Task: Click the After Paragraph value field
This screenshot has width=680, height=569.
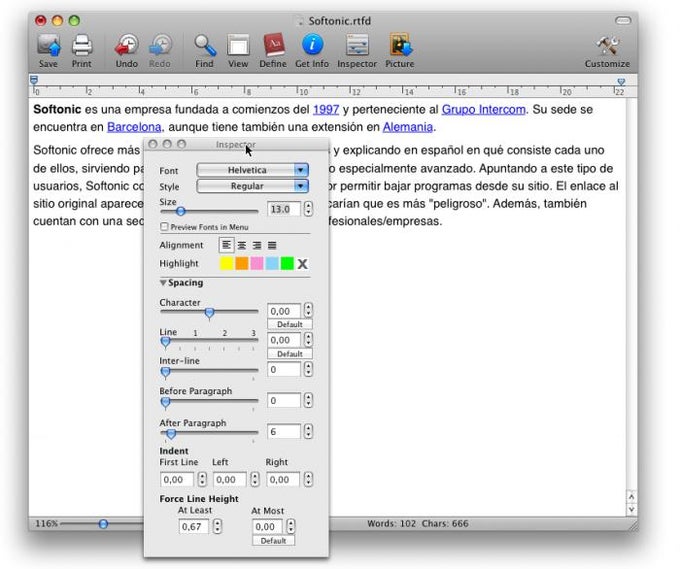Action: 284,432
